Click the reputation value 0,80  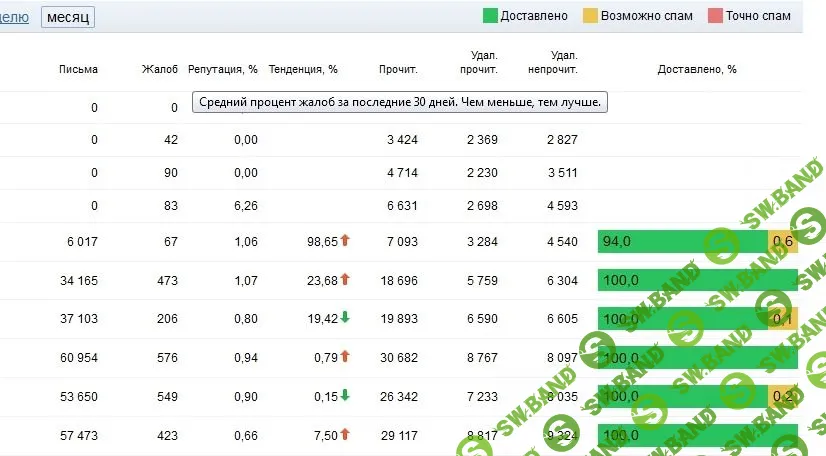(246, 319)
